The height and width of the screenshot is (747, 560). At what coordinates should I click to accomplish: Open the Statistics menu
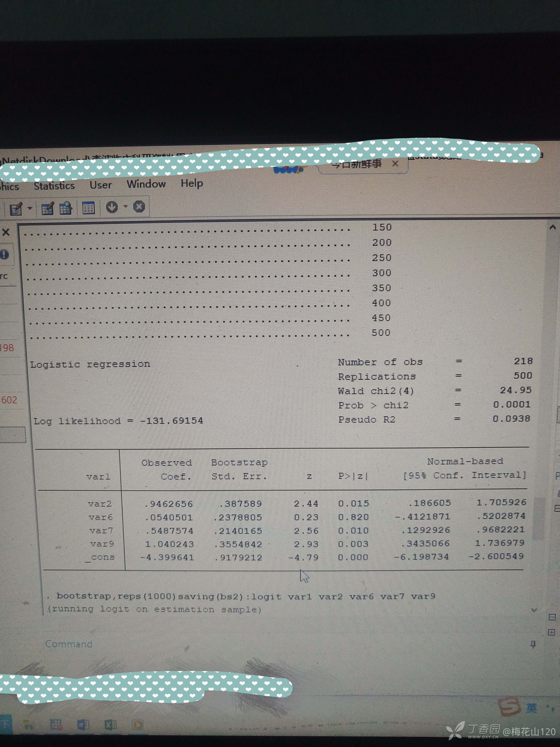pos(54,186)
